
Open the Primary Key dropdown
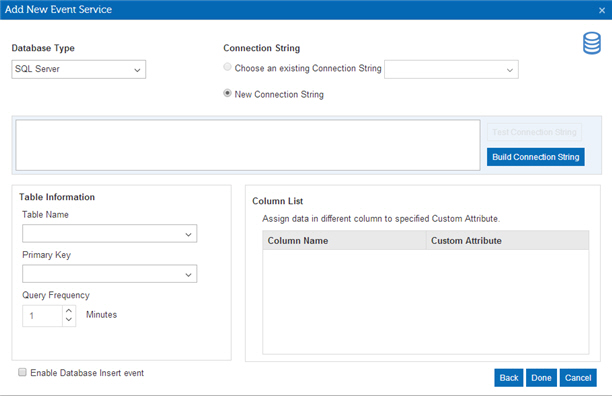110,274
